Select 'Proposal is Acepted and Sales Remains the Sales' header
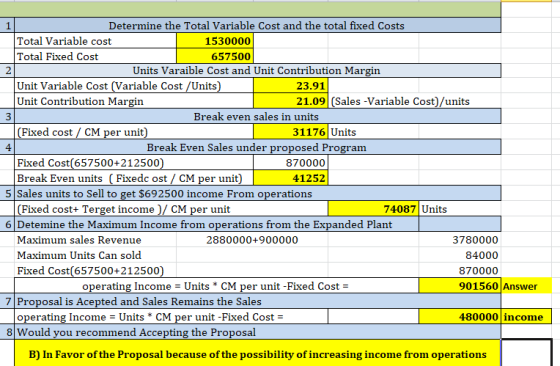 [x=258, y=301]
